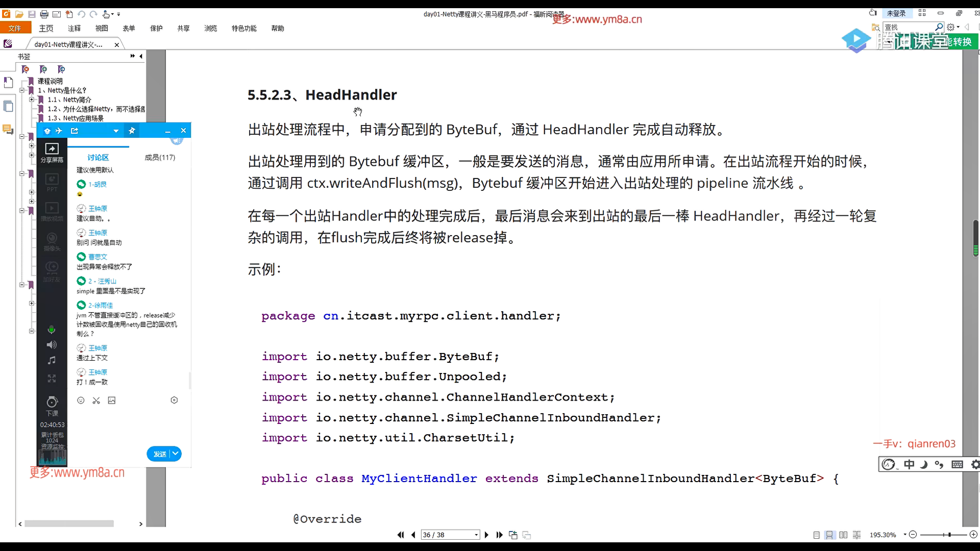Image resolution: width=980 pixels, height=551 pixels.
Task: Go to the next PDF page
Action: [x=486, y=535]
